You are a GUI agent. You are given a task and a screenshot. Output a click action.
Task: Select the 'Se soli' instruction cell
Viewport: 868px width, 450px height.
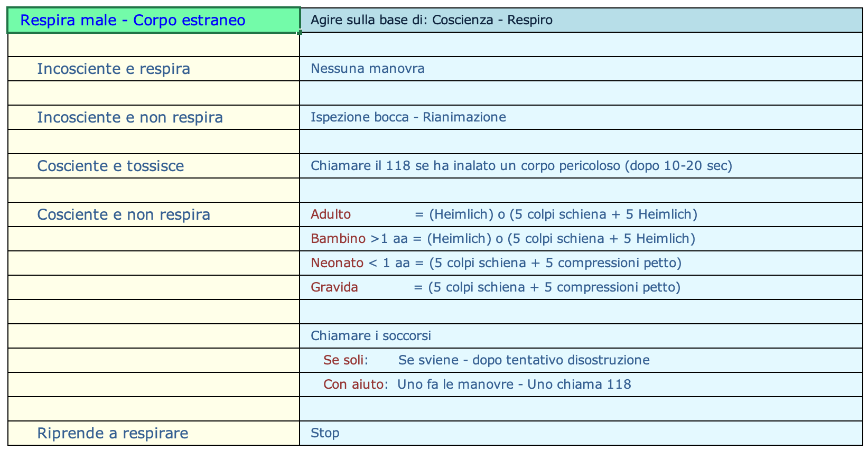point(581,360)
